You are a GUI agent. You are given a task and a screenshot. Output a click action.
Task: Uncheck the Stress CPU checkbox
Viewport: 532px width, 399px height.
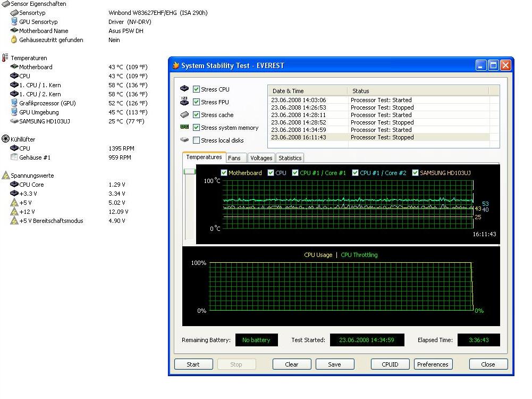point(196,89)
